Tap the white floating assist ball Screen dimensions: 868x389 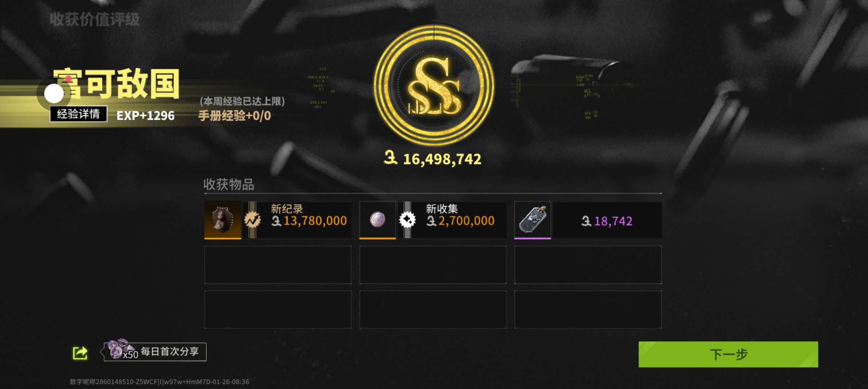pos(54,94)
